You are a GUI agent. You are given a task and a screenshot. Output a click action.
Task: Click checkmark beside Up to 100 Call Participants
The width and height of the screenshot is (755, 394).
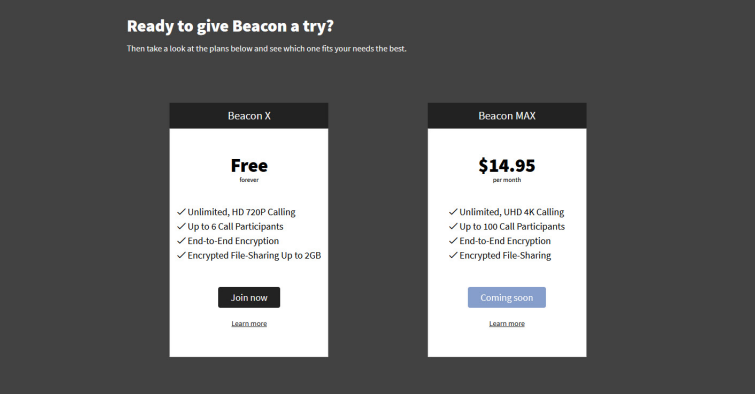(x=453, y=226)
